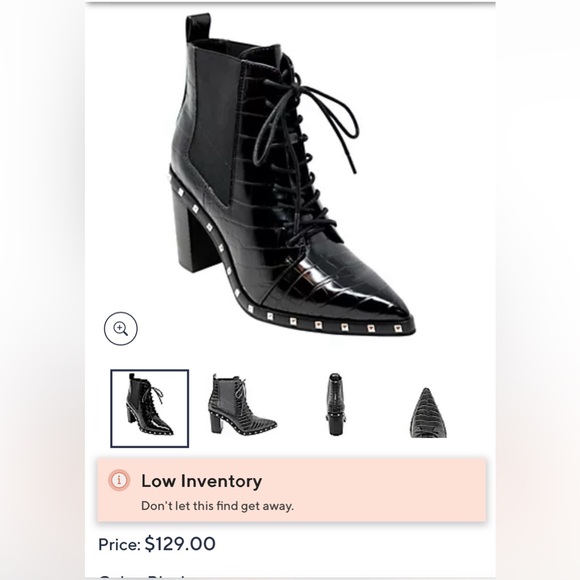Select the back-heel view thumbnail
This screenshot has width=580, height=580.
pyautogui.click(x=335, y=404)
